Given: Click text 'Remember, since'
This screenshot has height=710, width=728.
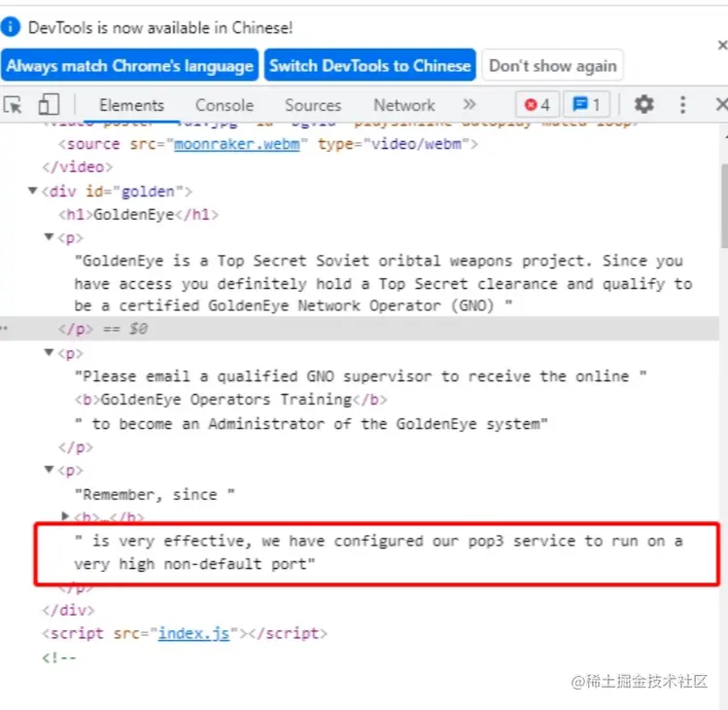Looking at the screenshot, I should tap(150, 494).
